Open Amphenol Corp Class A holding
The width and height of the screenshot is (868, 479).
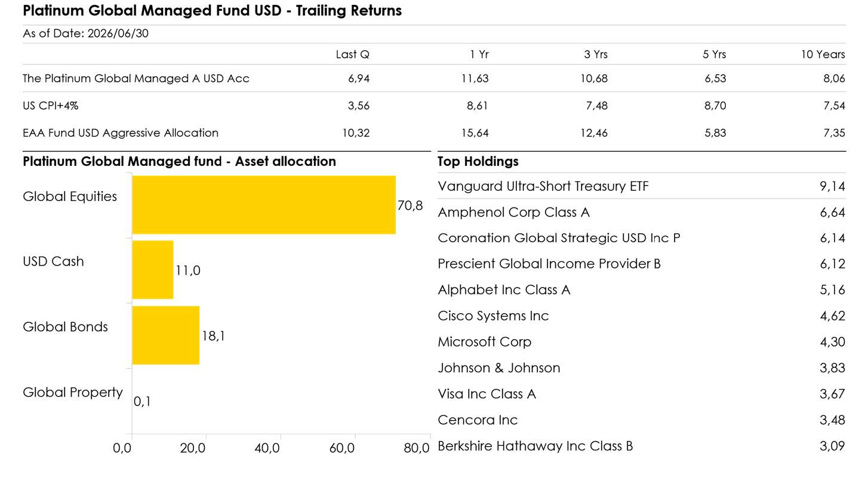[642, 212]
